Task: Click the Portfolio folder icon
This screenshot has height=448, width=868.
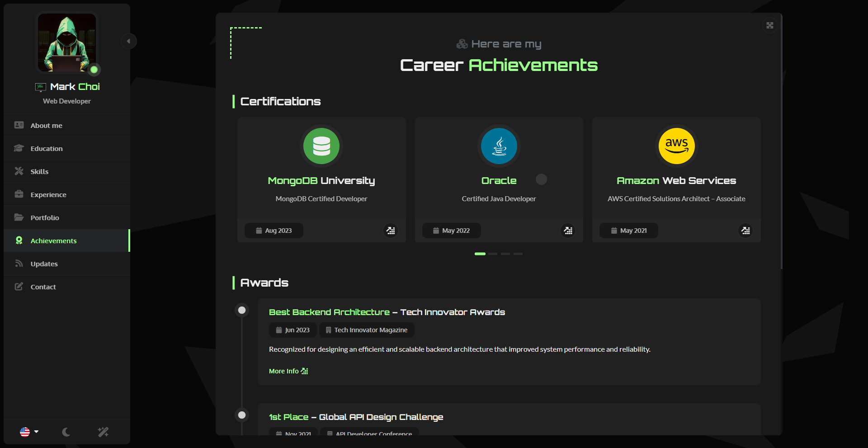Action: (x=19, y=217)
